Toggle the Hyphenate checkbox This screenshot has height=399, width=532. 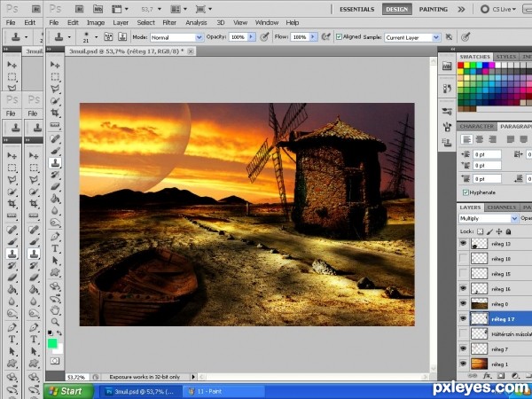(465, 192)
